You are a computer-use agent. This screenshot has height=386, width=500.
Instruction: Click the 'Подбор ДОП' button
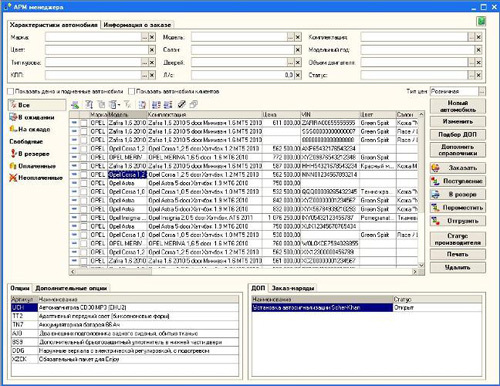[x=458, y=135]
